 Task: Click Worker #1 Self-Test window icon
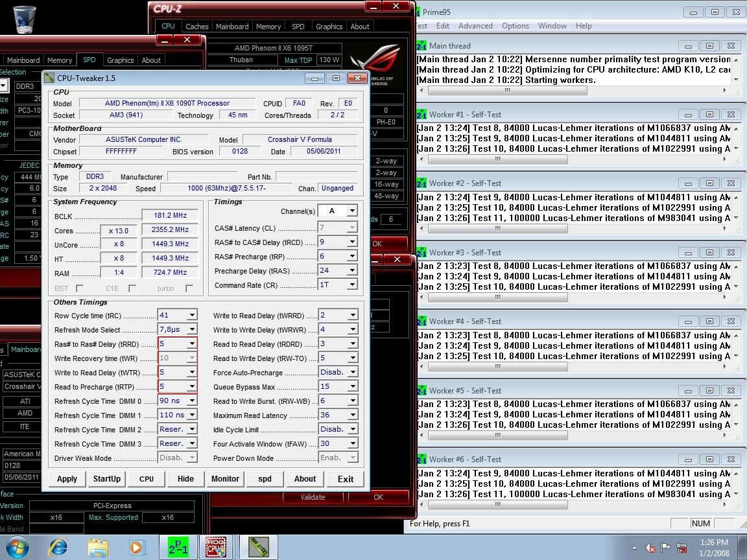click(x=421, y=114)
